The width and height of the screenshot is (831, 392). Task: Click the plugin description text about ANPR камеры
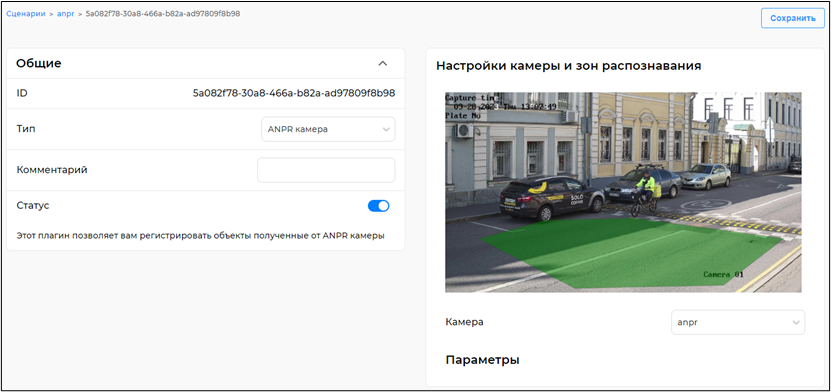pos(200,236)
